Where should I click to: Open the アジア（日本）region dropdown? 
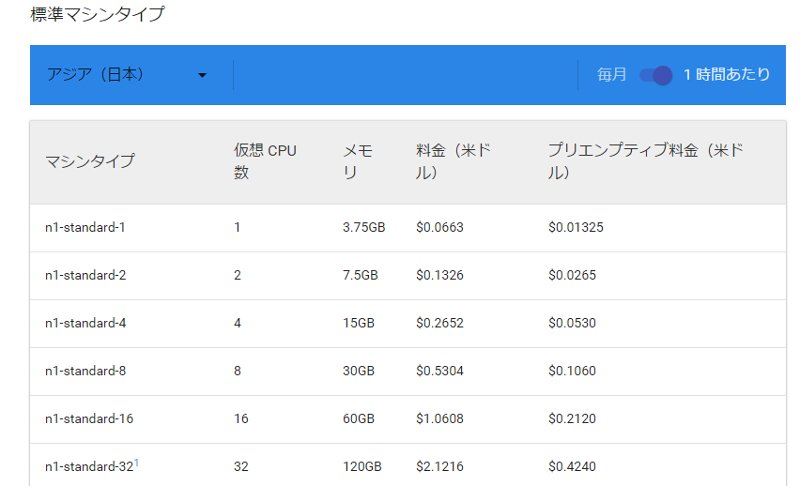point(128,75)
